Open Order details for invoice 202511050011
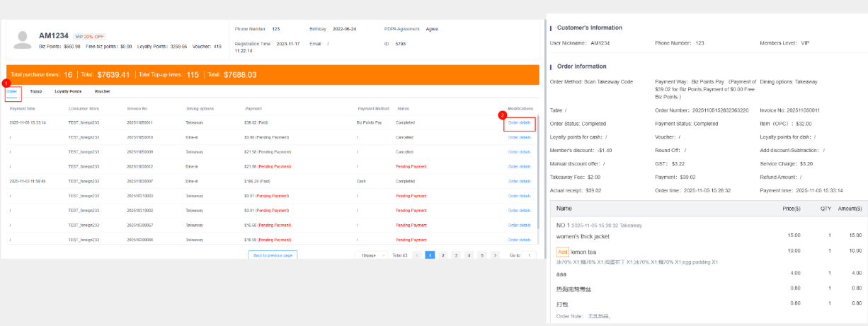Viewport: 868px width, 326px height. (519, 122)
